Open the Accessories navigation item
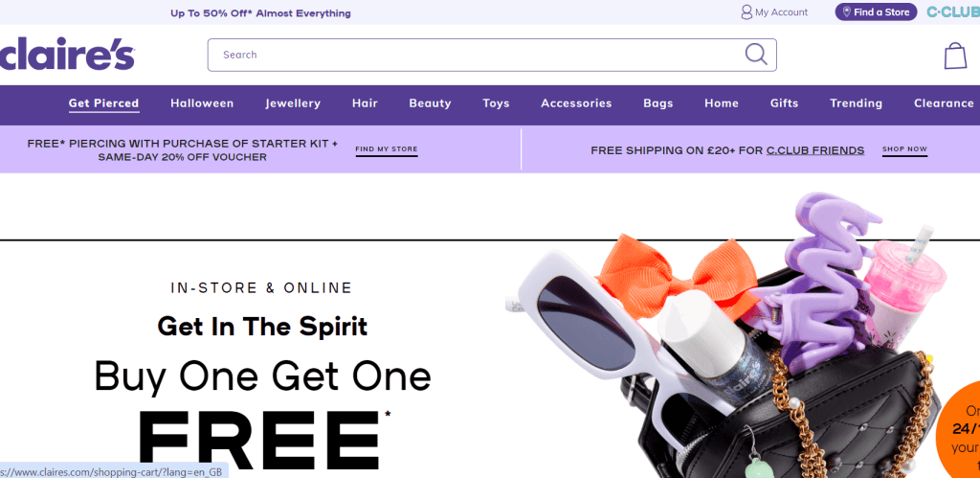 (576, 103)
